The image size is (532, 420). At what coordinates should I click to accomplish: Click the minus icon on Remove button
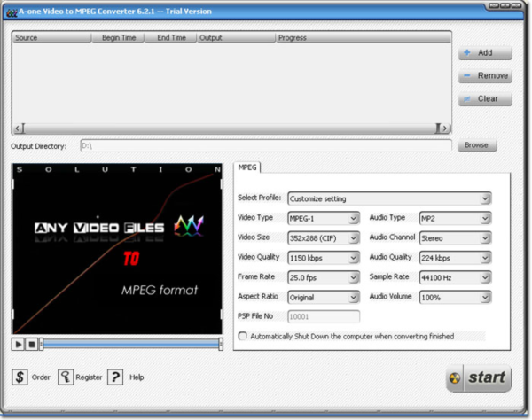click(467, 75)
